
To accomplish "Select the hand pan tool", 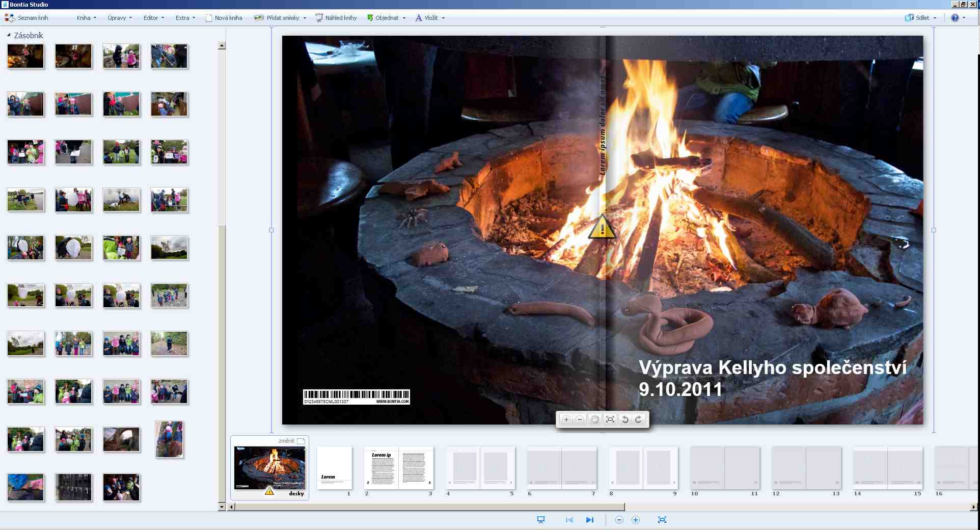I will coord(594,419).
